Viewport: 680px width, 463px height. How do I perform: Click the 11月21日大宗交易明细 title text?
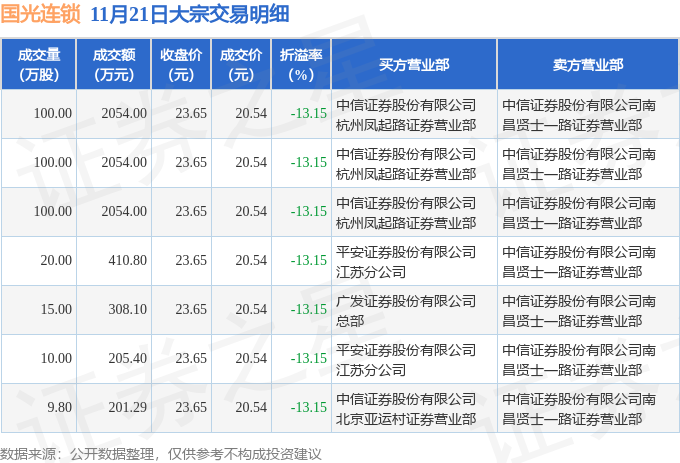click(x=190, y=14)
